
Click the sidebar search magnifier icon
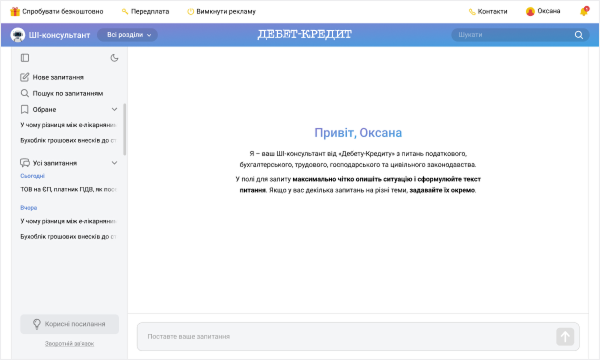pos(24,93)
